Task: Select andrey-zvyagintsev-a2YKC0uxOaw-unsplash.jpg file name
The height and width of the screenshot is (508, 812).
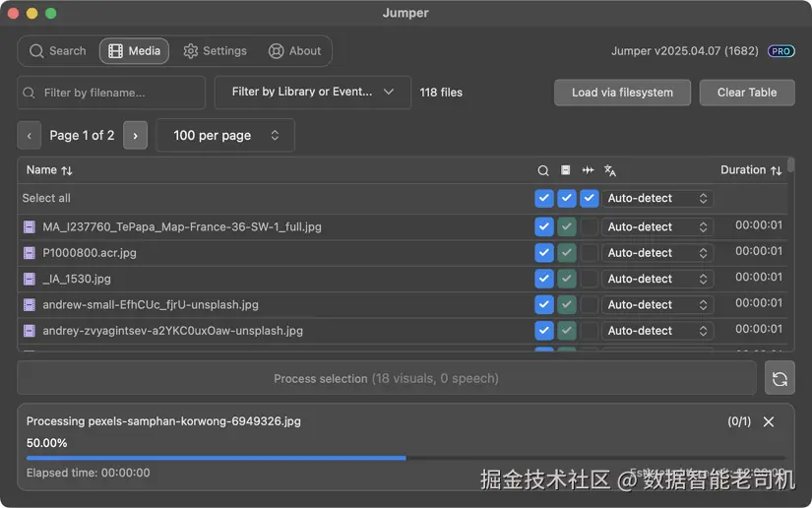Action: (x=173, y=331)
